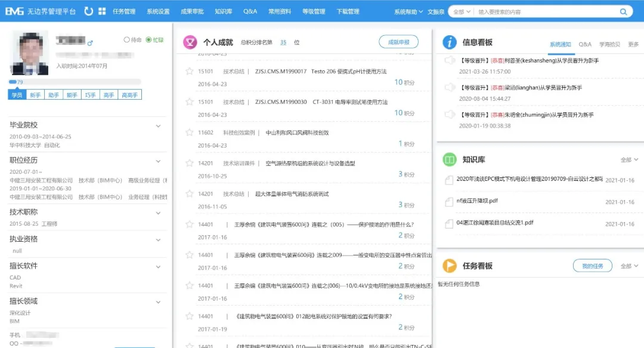The height and width of the screenshot is (348, 644).
Task: Click the search magnifier icon
Action: [624, 11]
